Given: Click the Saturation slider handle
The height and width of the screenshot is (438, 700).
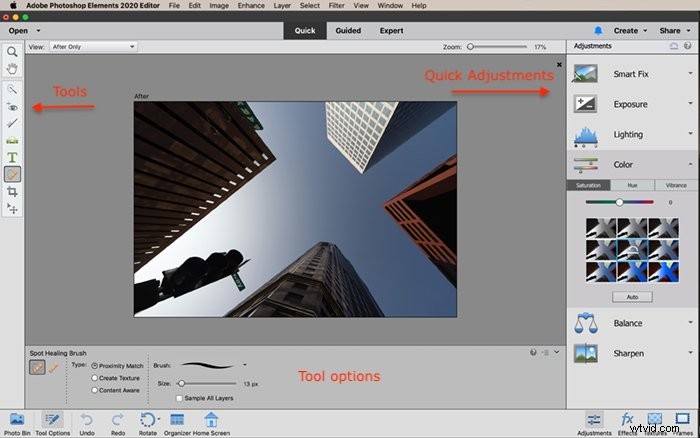Looking at the screenshot, I should click(620, 202).
